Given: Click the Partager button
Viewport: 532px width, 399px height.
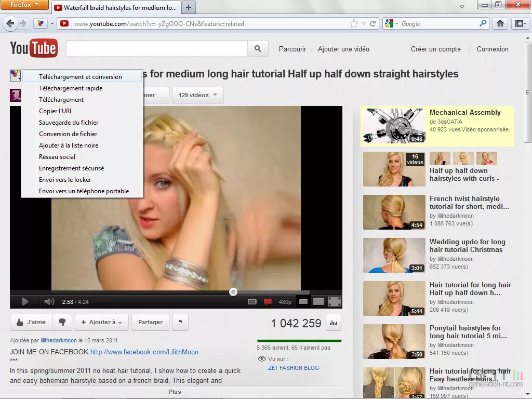Looking at the screenshot, I should [150, 322].
